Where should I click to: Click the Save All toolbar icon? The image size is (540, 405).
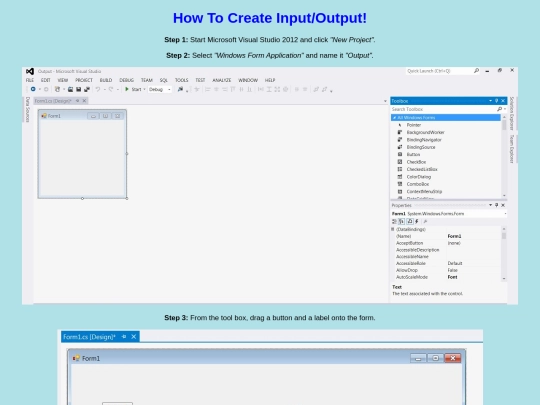87,89
